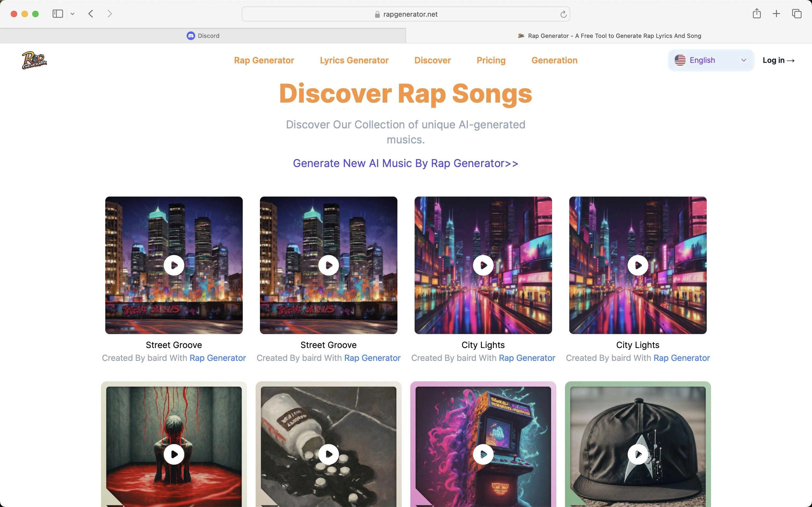Click Generate New AI Music link
The width and height of the screenshot is (812, 507).
click(x=405, y=163)
